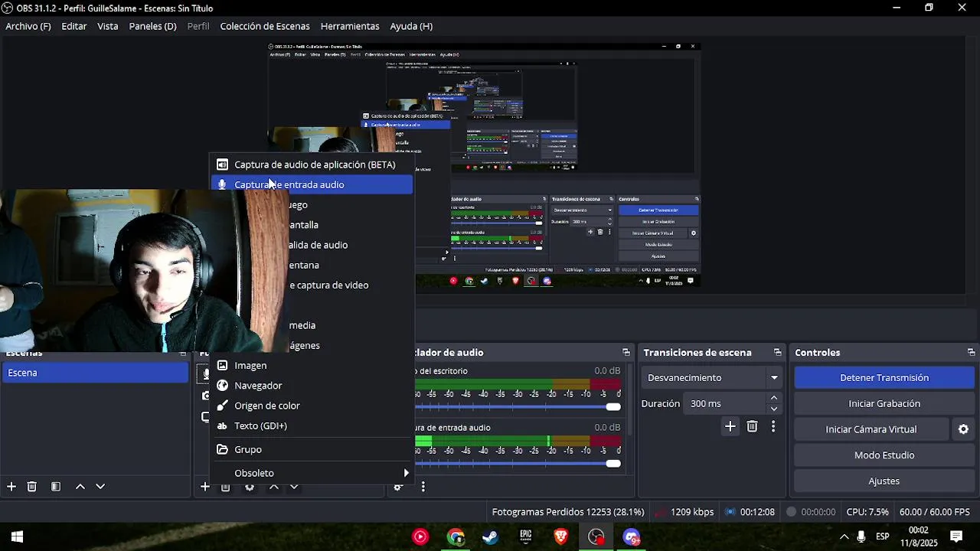Increase the transition duration with the up arrow
The image size is (980, 551).
click(774, 398)
